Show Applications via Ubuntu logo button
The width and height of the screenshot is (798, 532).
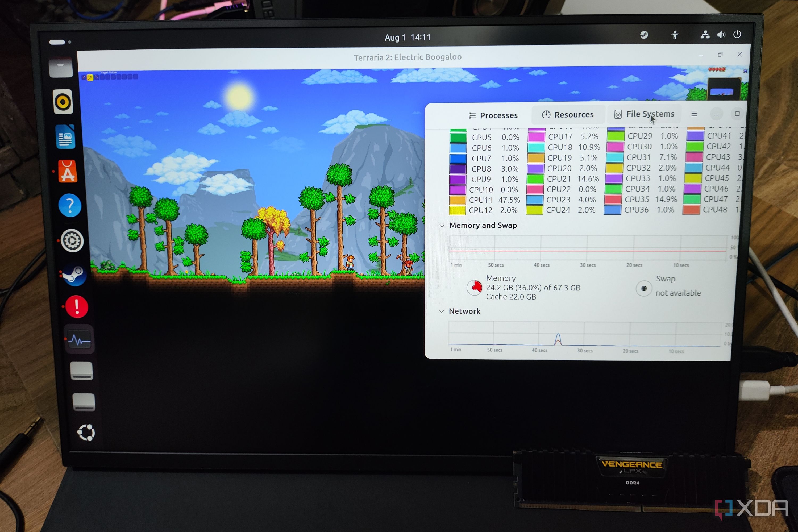point(86,432)
